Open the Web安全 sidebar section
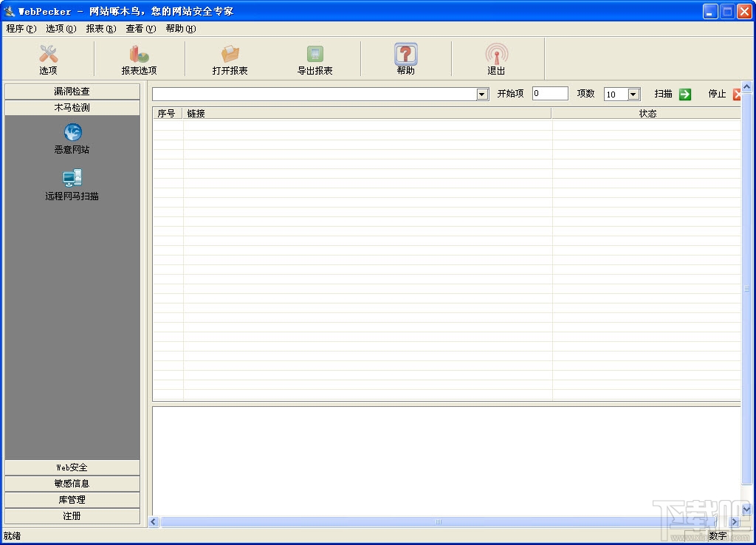Screen dimensions: 756x545 72,467
